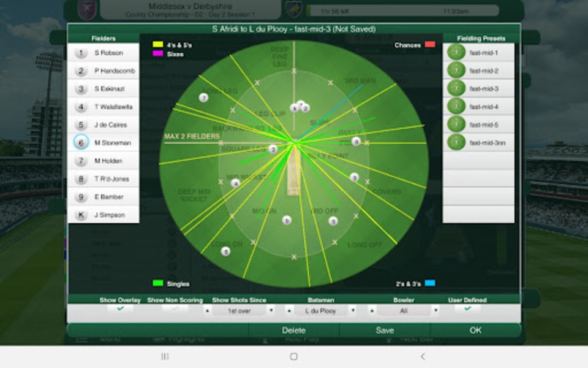Click the 'MAX 2 FIELDERS' label on field

(192, 136)
